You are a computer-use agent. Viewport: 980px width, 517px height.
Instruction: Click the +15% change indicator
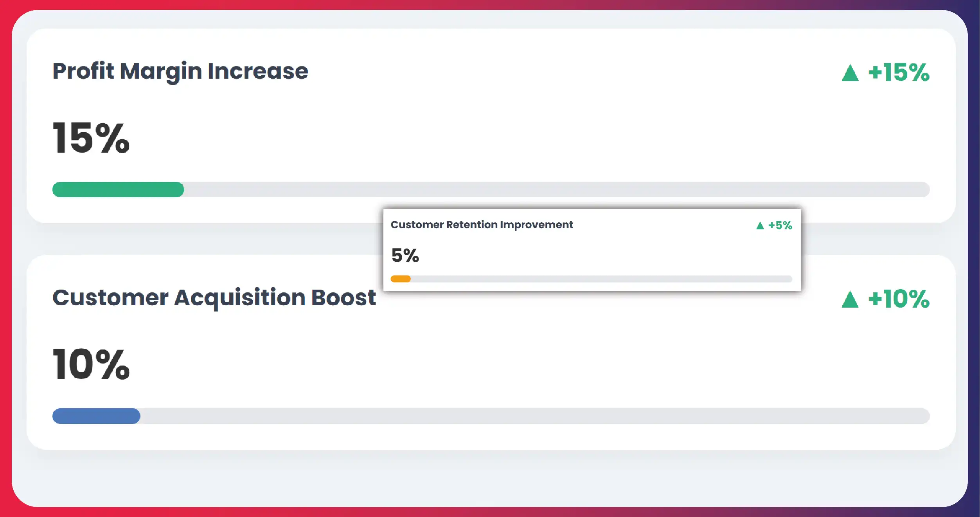point(899,73)
